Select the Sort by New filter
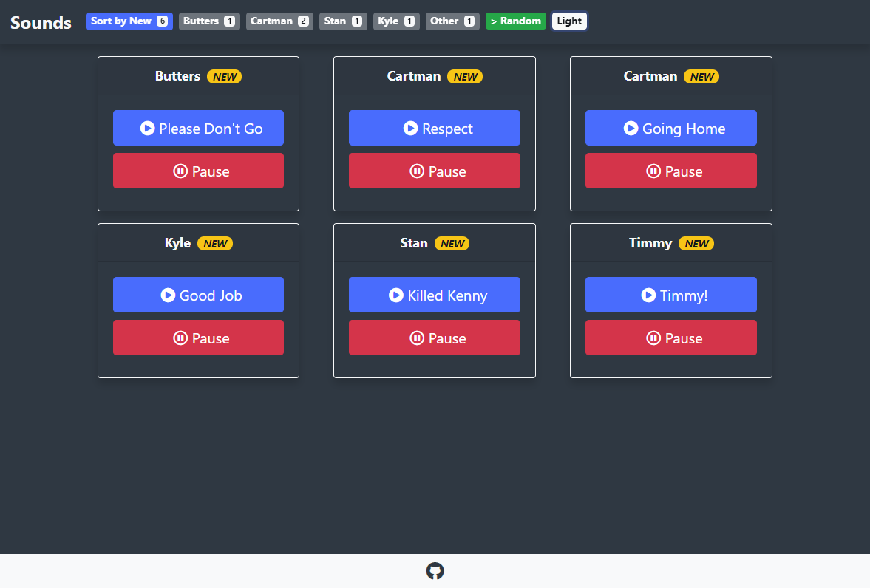Screen dimensions: 870x588 (x=129, y=21)
